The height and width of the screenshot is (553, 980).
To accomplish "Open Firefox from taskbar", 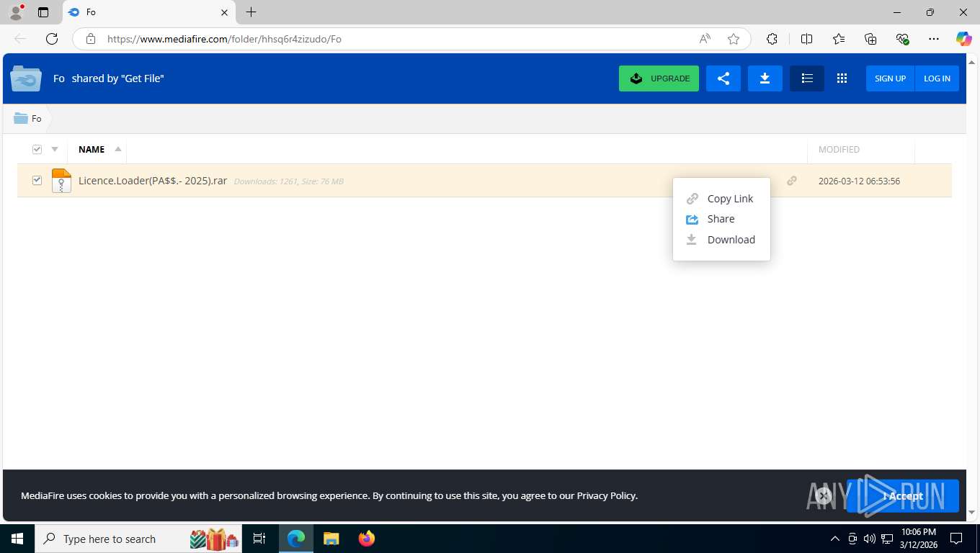I will (367, 539).
